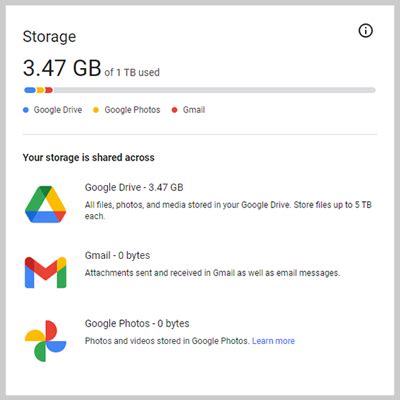Screen dimensions: 400x400
Task: Click the Google Drive legend label
Action: point(58,110)
